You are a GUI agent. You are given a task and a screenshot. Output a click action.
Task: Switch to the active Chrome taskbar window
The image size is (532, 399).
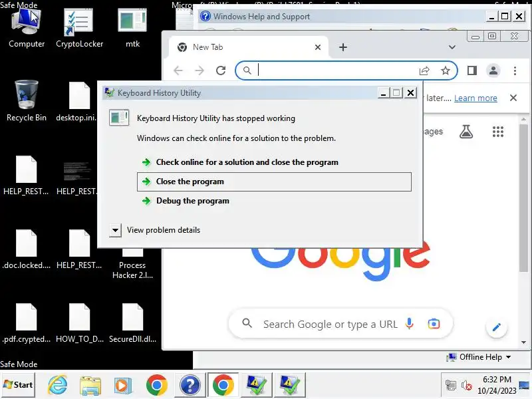[x=223, y=385]
